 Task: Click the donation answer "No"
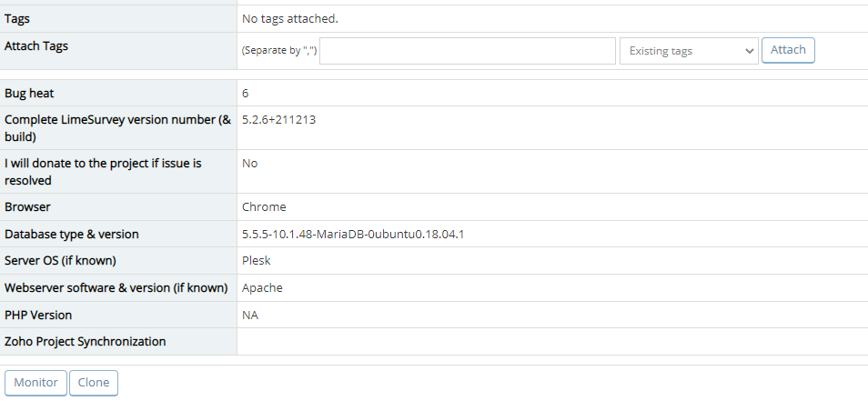(x=250, y=163)
